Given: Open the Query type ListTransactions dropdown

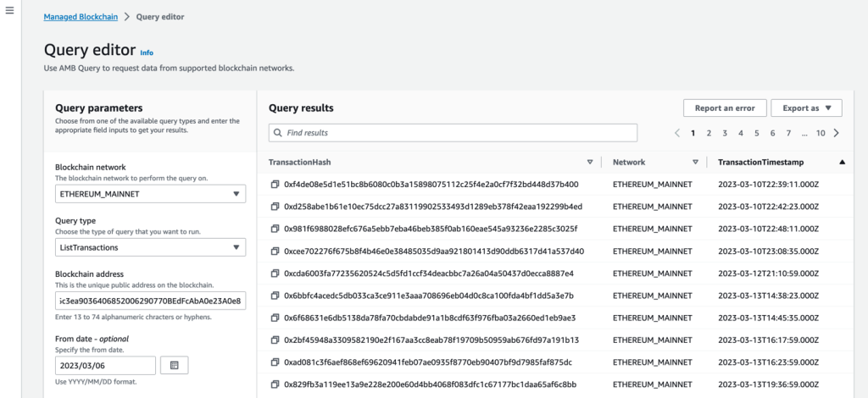Looking at the screenshot, I should click(151, 247).
